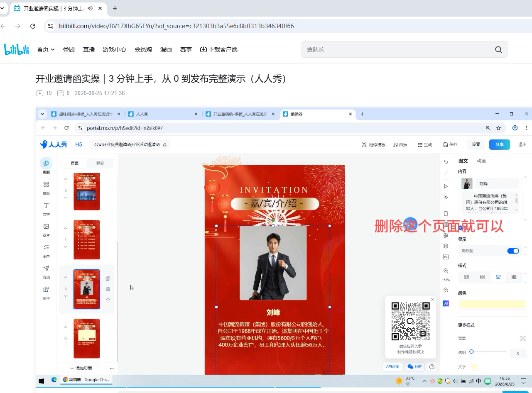The image size is (532, 393).
Task: Move page 6 up with chevron
Action: (x=66, y=327)
